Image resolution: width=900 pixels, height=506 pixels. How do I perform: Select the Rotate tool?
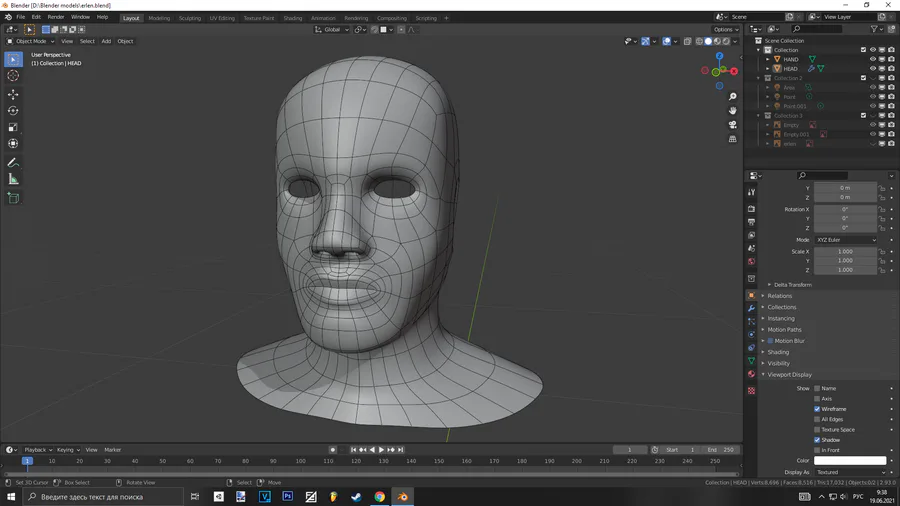(x=13, y=111)
